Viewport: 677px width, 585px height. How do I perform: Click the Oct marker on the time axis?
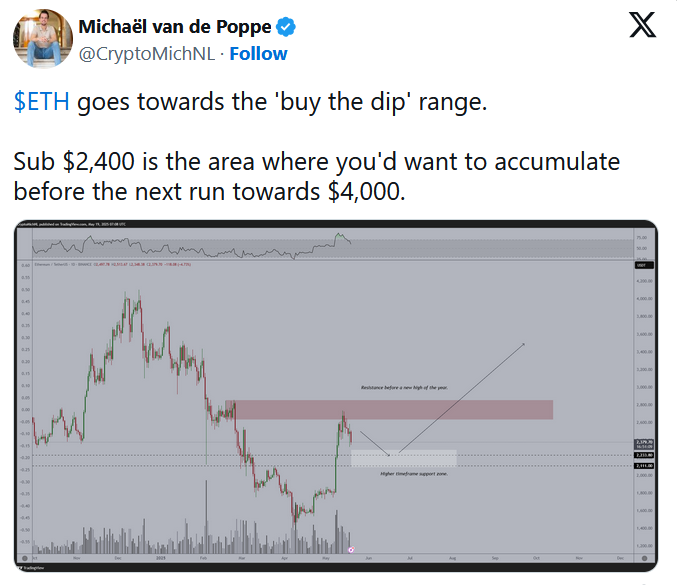pos(536,558)
